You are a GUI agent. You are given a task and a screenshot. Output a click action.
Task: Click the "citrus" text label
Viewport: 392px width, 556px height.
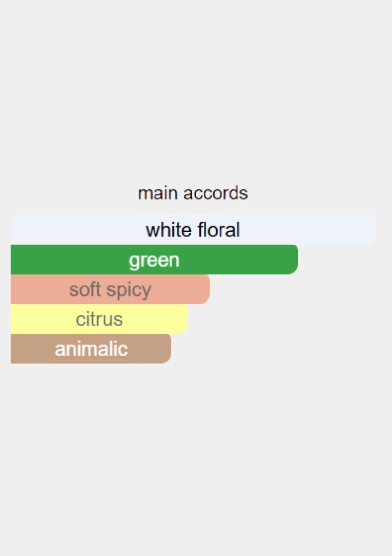99,319
